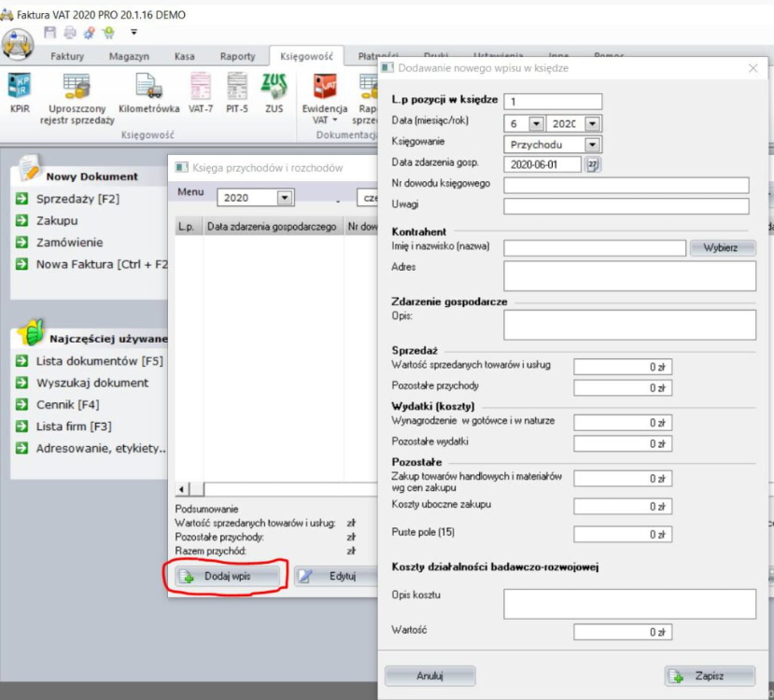Open the Księgowanie Przychodu dropdown
774x700 pixels.
592,145
